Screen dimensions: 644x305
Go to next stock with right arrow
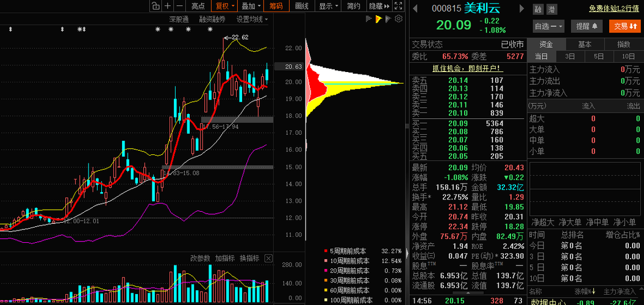(522, 8)
